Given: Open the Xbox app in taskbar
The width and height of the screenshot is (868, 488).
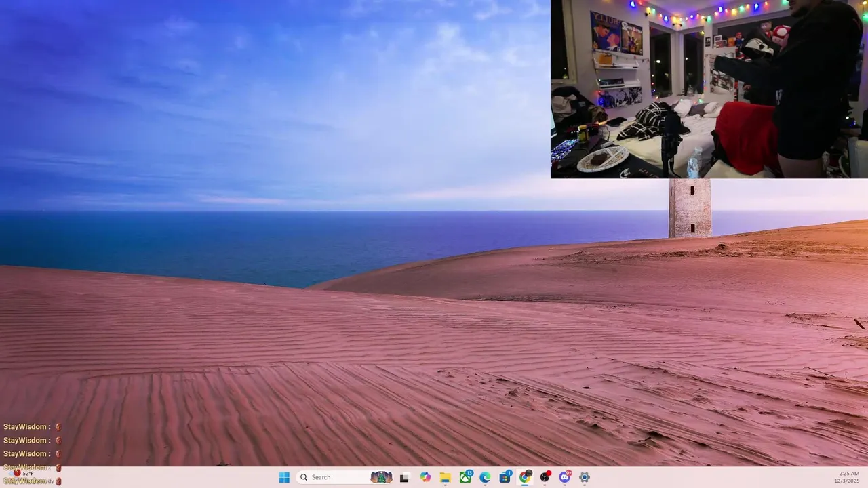Looking at the screenshot, I should point(465,477).
